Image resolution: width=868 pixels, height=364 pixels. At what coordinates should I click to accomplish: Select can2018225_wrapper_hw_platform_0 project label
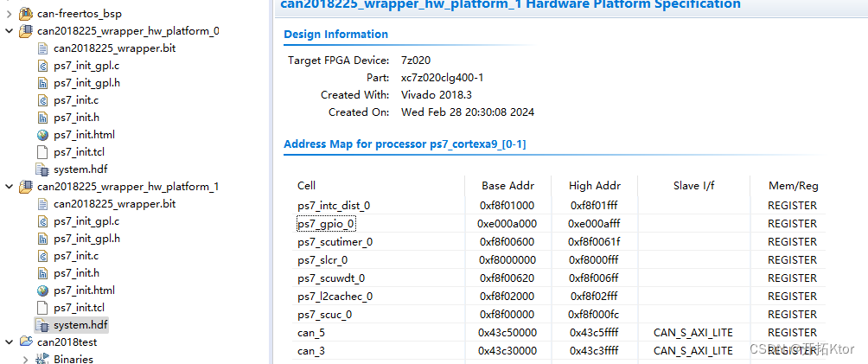pos(128,31)
